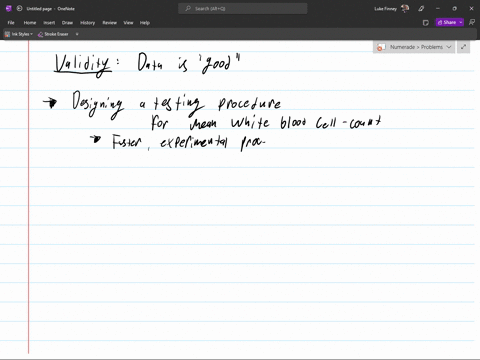Open the File menu

(x=11, y=23)
